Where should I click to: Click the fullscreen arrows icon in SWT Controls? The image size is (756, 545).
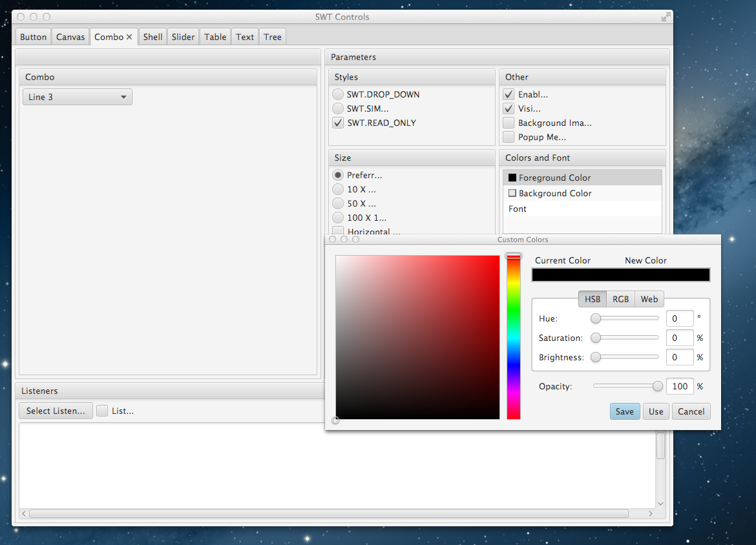click(x=666, y=17)
